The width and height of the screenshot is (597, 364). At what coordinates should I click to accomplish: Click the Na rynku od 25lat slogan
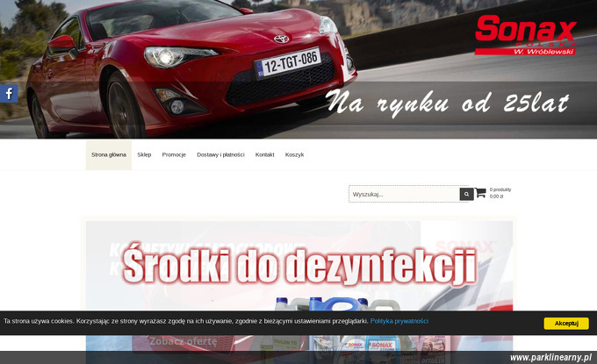point(448,103)
